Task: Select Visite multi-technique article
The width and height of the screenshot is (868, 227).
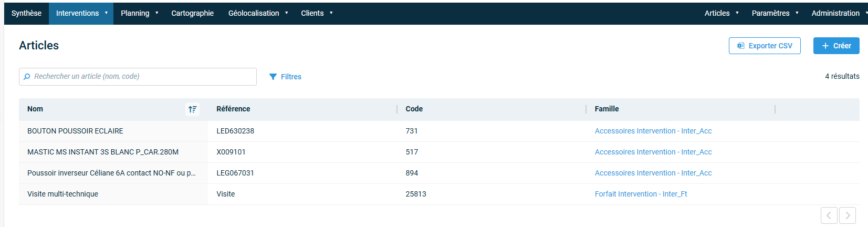Action: pyautogui.click(x=62, y=194)
